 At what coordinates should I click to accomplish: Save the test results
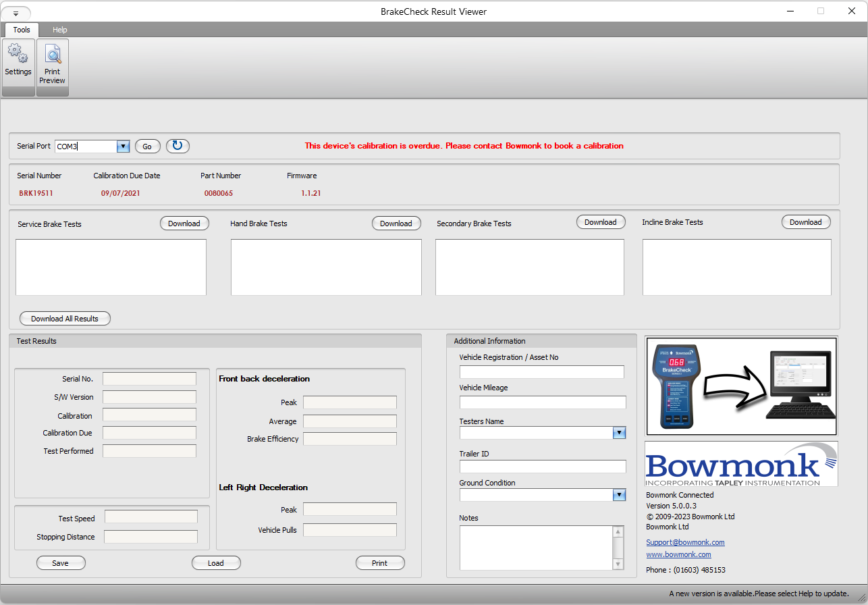pos(61,563)
